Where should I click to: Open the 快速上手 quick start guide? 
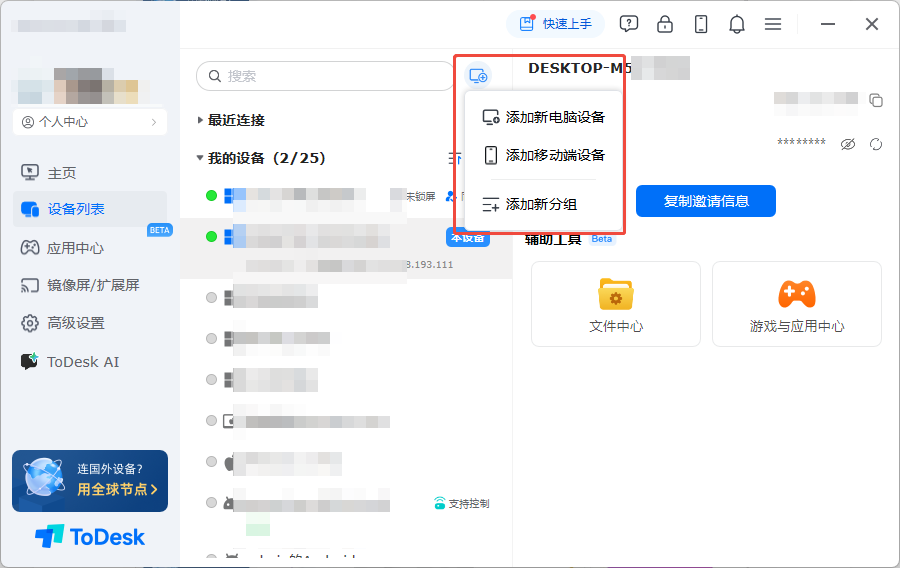tap(555, 24)
